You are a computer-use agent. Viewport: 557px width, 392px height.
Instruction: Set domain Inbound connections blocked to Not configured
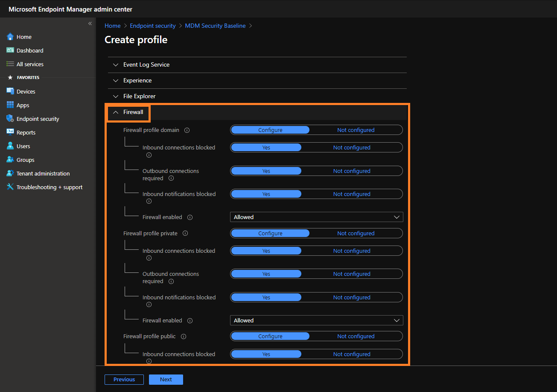point(352,147)
